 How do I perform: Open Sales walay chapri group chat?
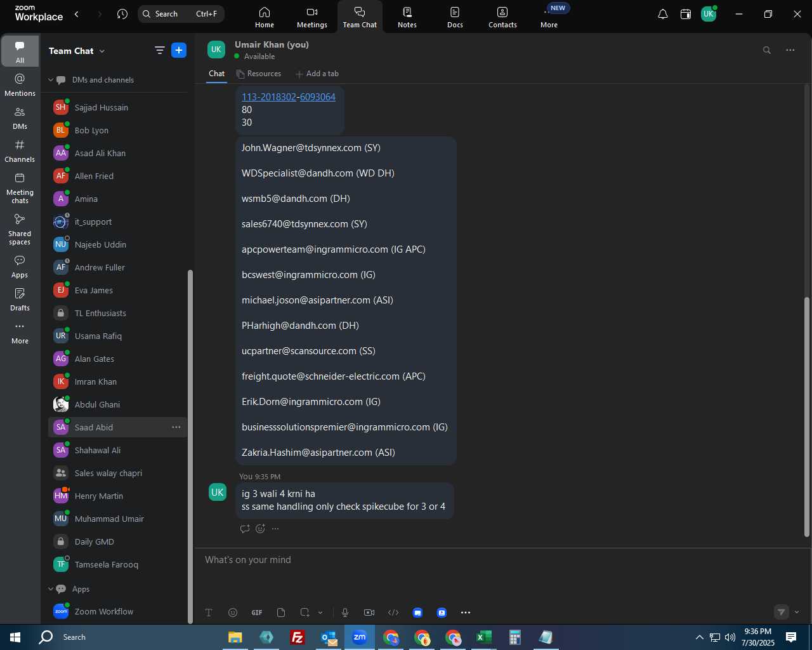tap(118, 473)
